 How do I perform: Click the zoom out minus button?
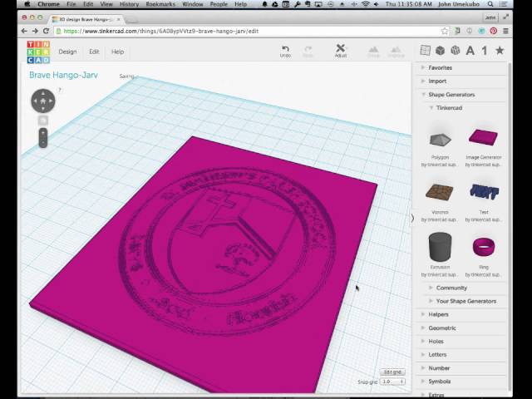click(42, 142)
